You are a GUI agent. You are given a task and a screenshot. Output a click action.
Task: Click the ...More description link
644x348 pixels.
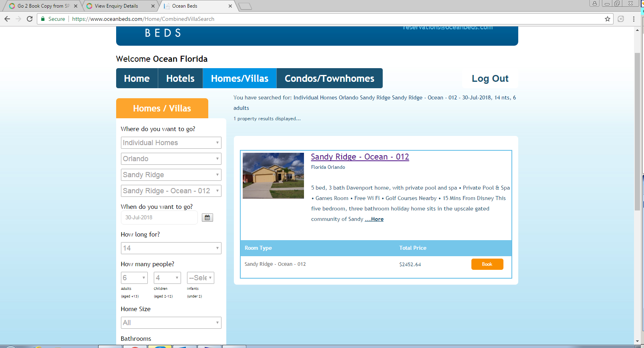pos(374,219)
